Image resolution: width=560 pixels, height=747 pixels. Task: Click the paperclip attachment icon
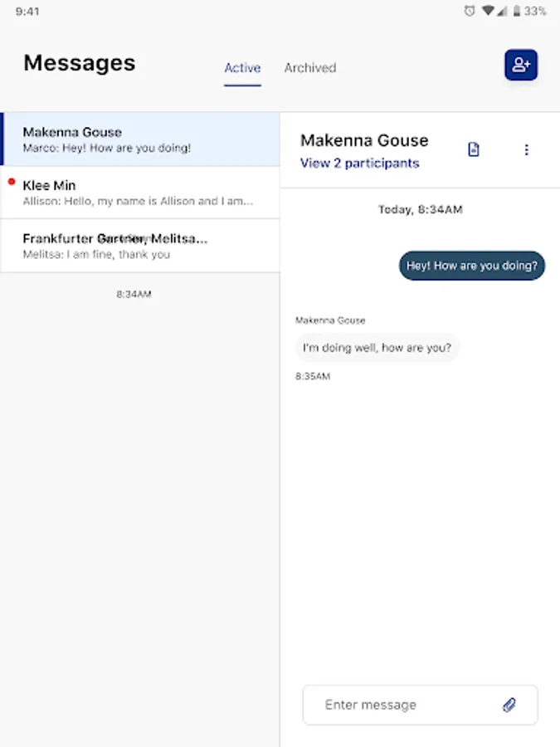(509, 705)
